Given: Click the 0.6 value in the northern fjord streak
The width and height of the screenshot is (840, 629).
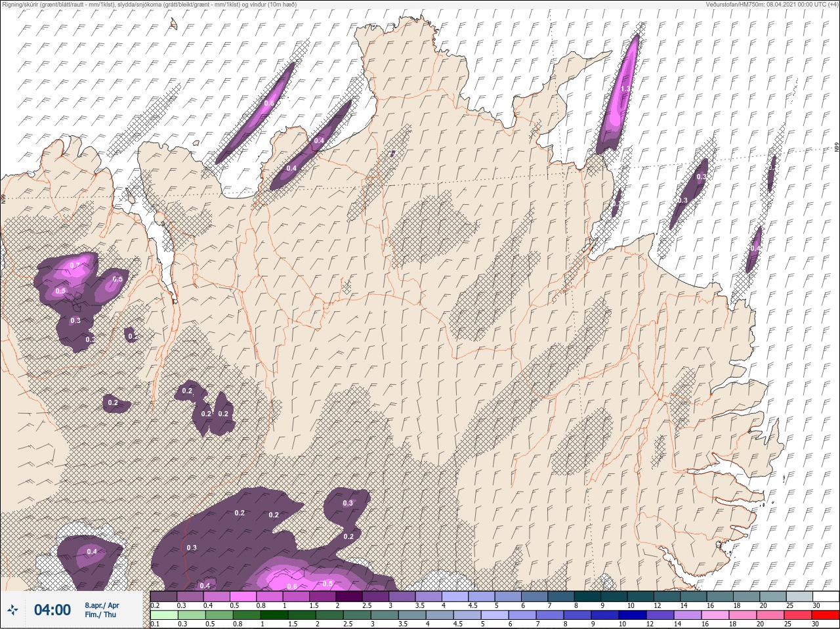Looking at the screenshot, I should pos(269,103).
